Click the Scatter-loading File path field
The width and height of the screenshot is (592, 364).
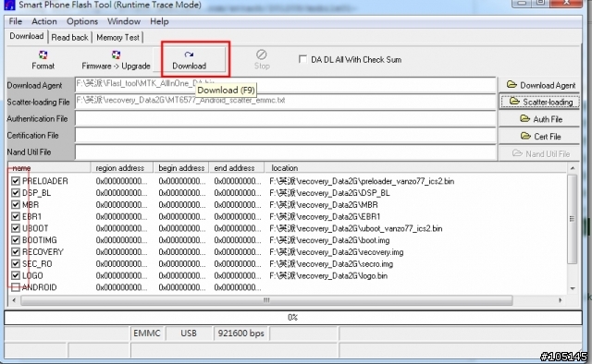[x=286, y=102]
